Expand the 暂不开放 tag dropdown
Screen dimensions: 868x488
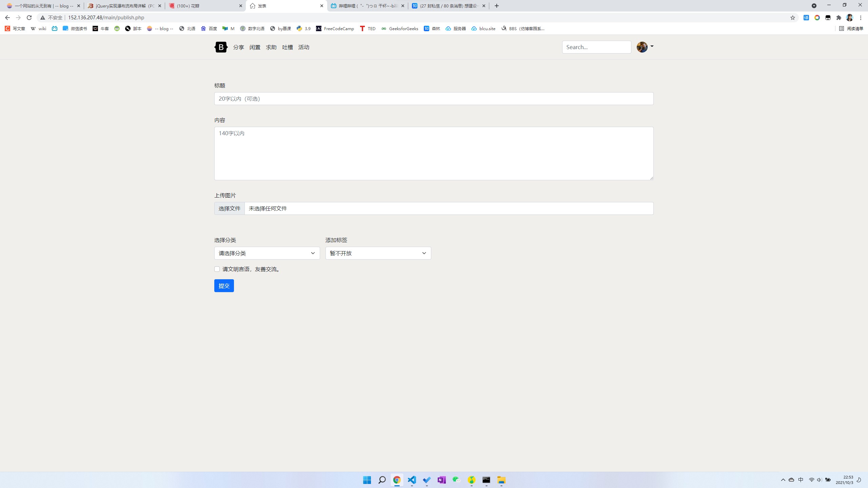[378, 253]
